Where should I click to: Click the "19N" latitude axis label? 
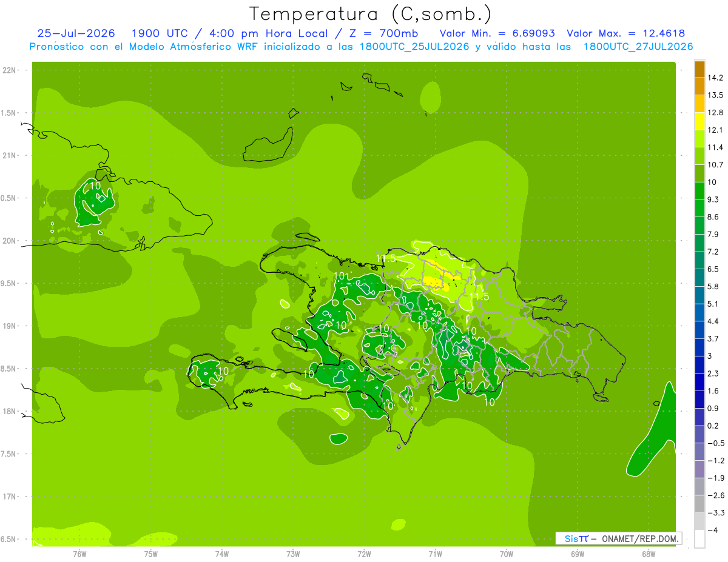[x=10, y=326]
